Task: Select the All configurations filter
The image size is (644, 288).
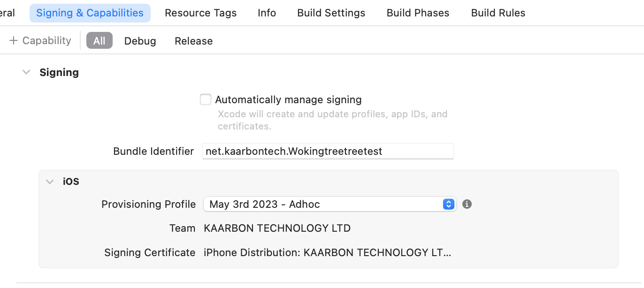Action: pos(99,41)
